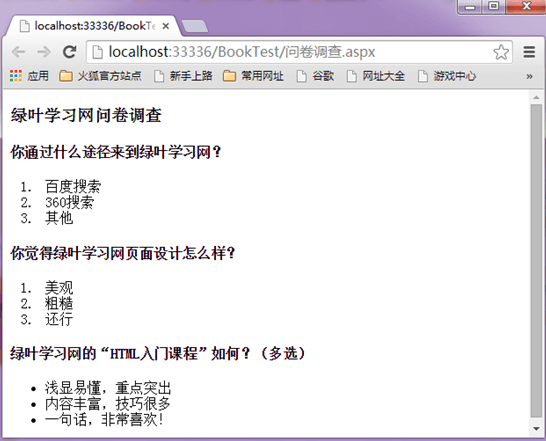Click the scrollbar up arrow
Image resolution: width=546 pixels, height=441 pixels.
point(536,97)
